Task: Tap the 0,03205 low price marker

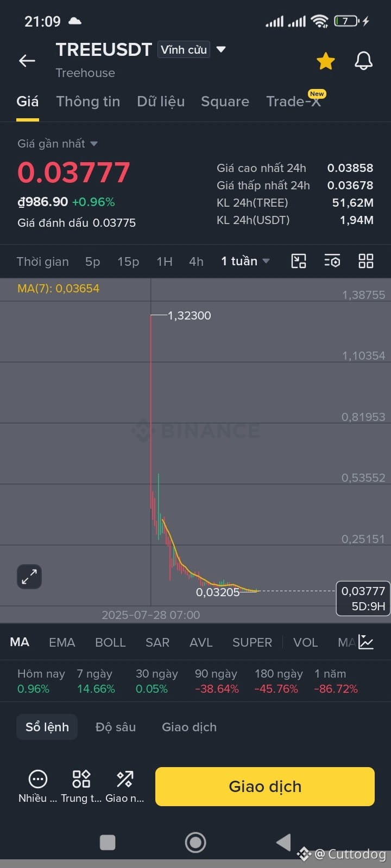Action: pos(218,592)
